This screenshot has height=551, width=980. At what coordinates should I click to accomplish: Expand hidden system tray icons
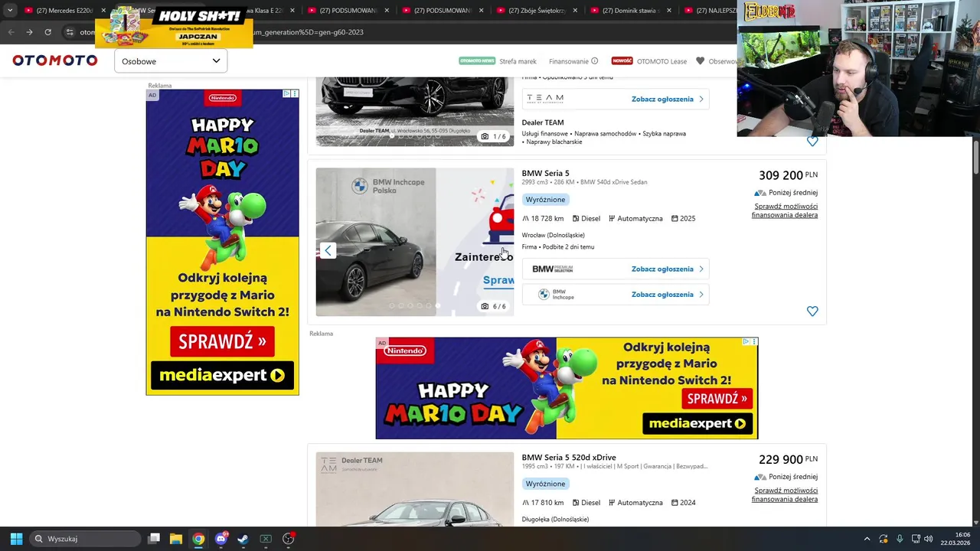pos(867,539)
